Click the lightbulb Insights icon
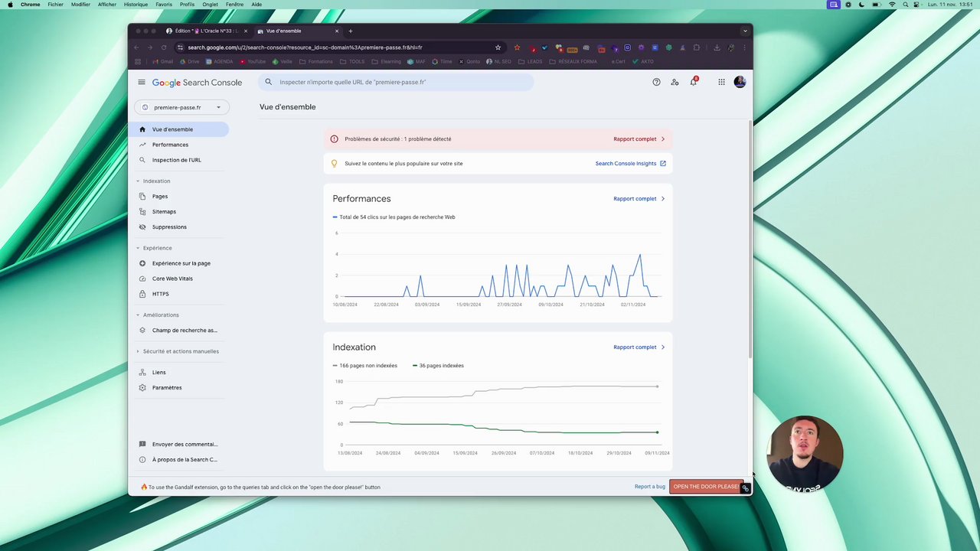The image size is (980, 551). tap(334, 163)
